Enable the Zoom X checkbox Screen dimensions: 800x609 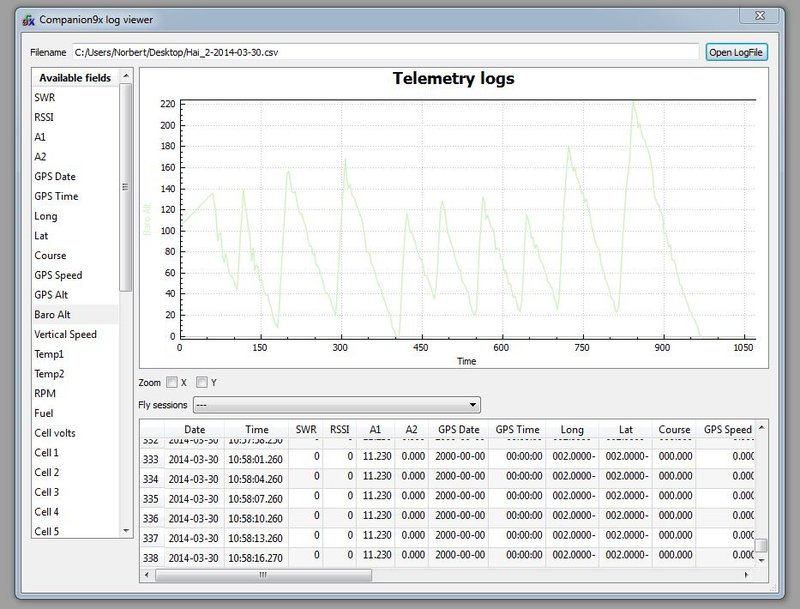click(x=172, y=382)
